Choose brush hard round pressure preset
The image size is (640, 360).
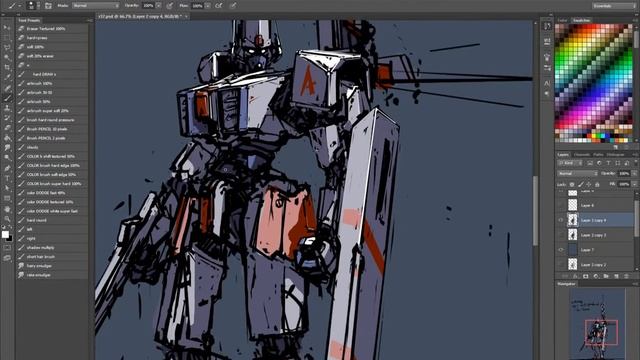(52, 120)
